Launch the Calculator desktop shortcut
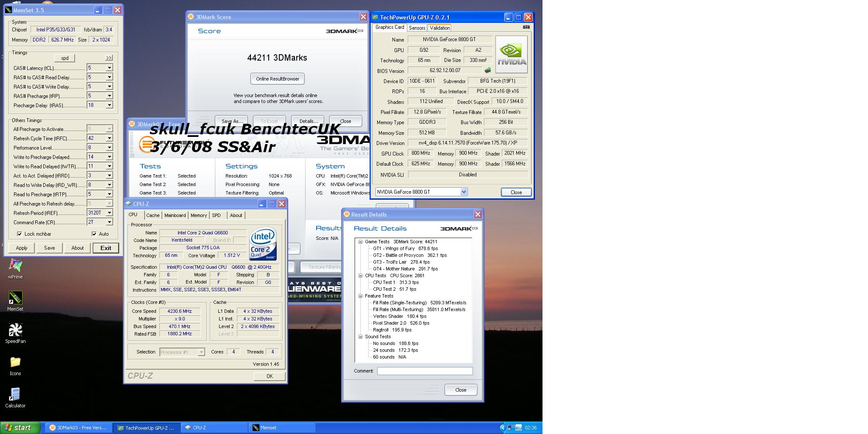The image size is (868, 434). point(15,398)
